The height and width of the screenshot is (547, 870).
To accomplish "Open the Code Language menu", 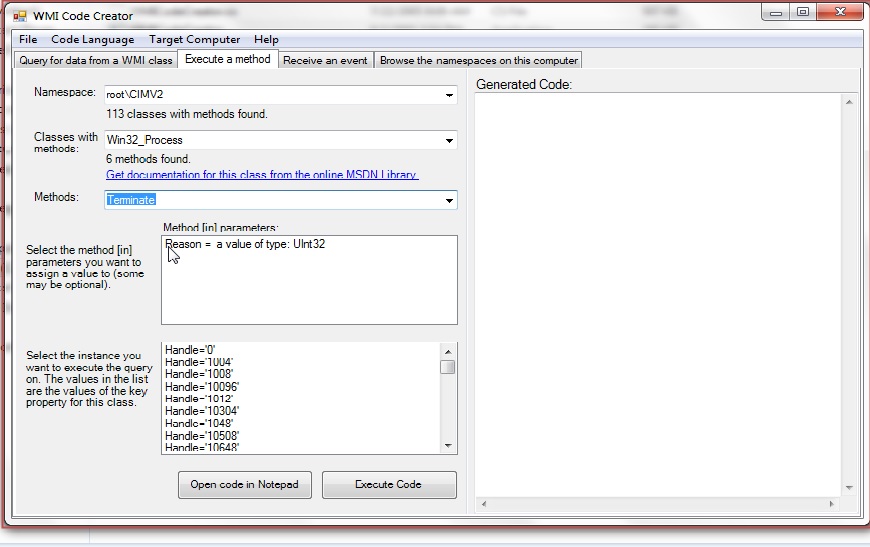I will point(92,39).
